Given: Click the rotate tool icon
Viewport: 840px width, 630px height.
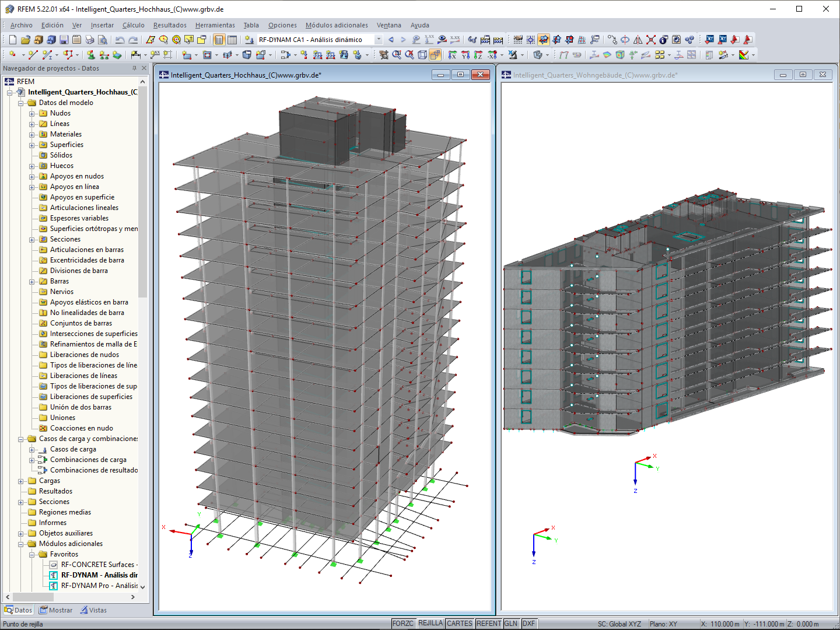Looking at the screenshot, I should click(625, 40).
